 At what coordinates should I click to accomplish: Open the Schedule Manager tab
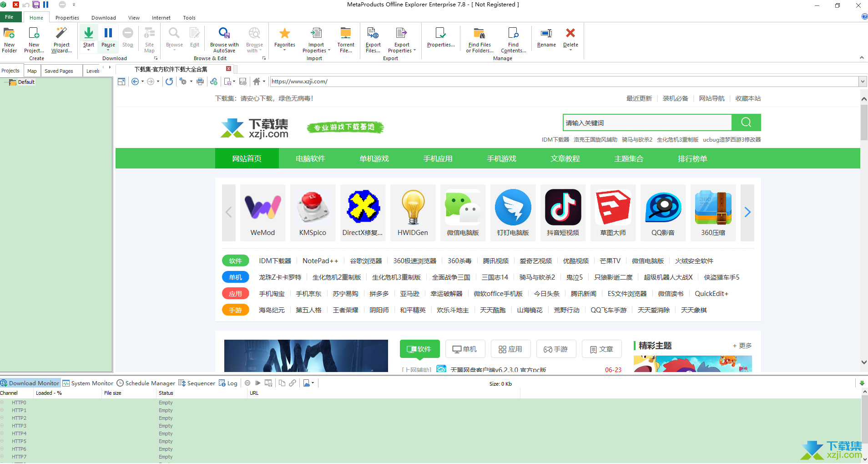[146, 383]
